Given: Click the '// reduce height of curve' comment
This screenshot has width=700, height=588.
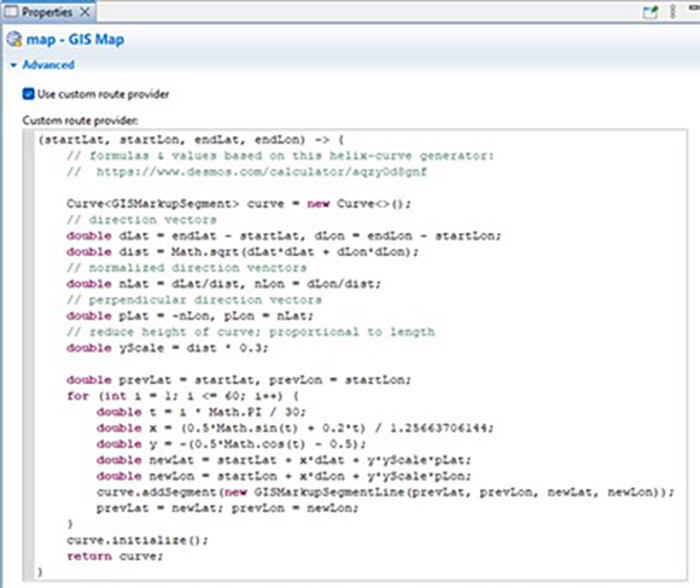Looking at the screenshot, I should pyautogui.click(x=250, y=332).
